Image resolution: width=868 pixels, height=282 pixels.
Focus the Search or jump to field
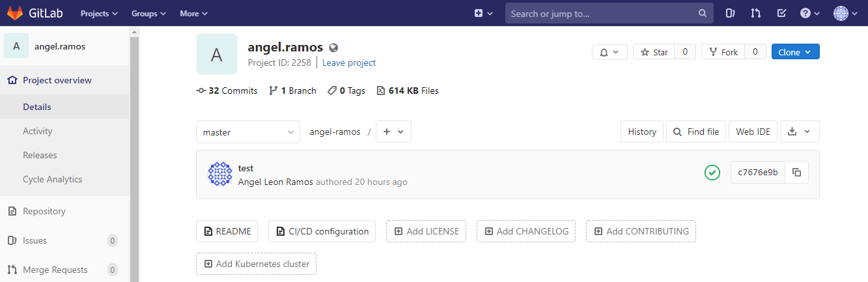[608, 13]
